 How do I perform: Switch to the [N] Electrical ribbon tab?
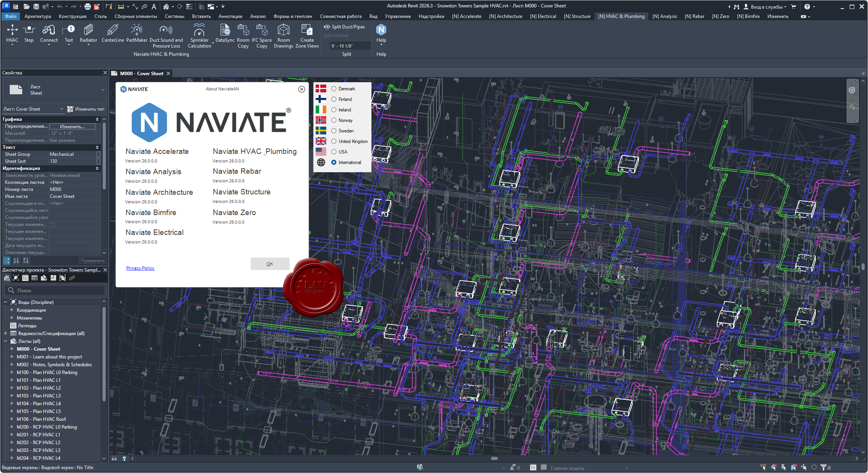(x=543, y=16)
